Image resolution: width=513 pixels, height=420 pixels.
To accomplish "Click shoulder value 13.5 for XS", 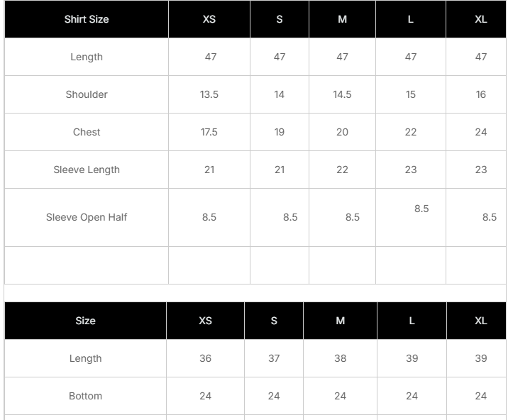I will click(x=209, y=94).
